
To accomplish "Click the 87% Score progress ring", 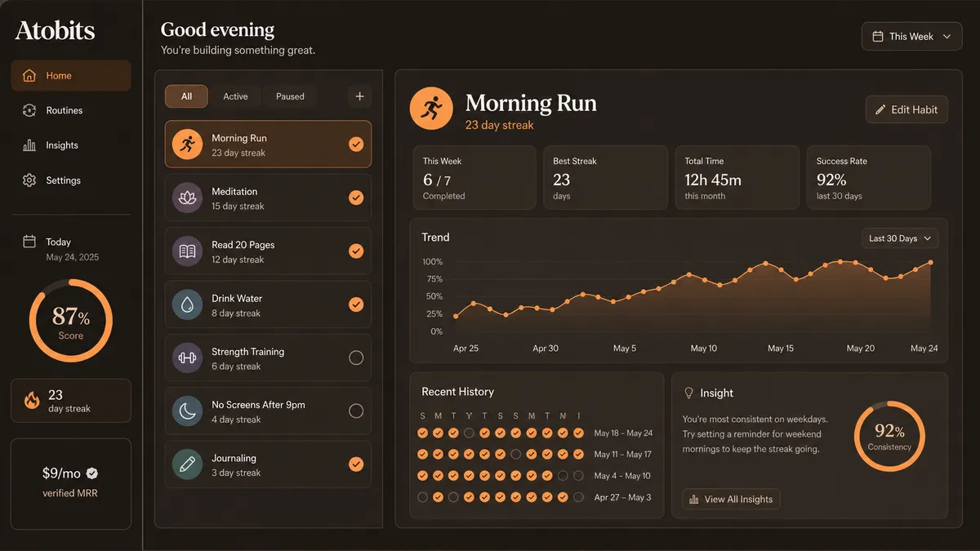I will pos(71,322).
